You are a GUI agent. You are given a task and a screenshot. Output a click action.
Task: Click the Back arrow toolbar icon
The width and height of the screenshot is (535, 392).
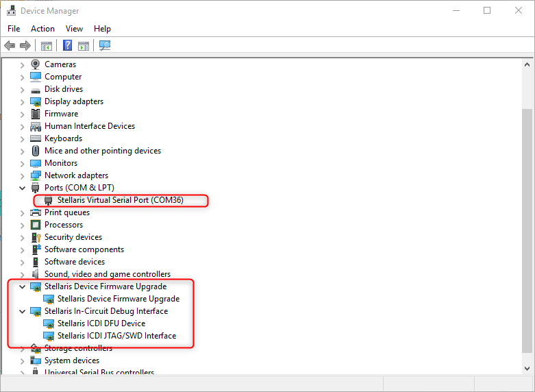coord(10,45)
